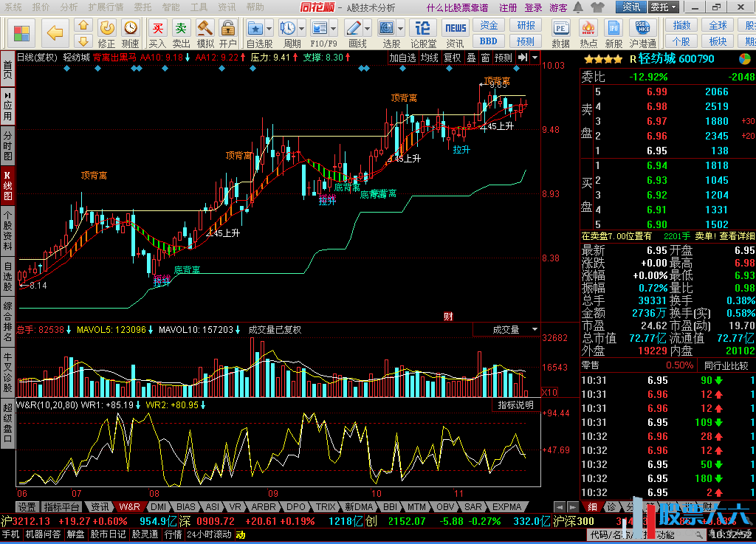
Task: Click the 资金 toolbar button
Action: [x=489, y=26]
